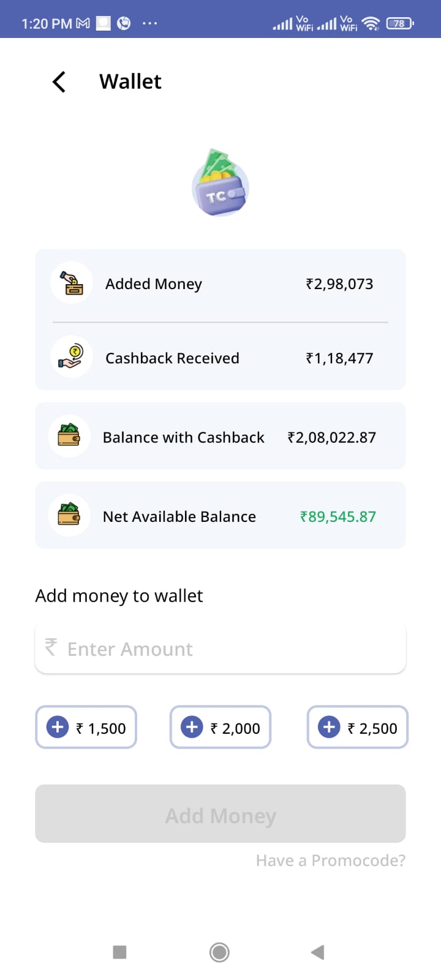This screenshot has width=441, height=980.
Task: Tap the ₹89,545.87 net available balance
Action: (337, 516)
